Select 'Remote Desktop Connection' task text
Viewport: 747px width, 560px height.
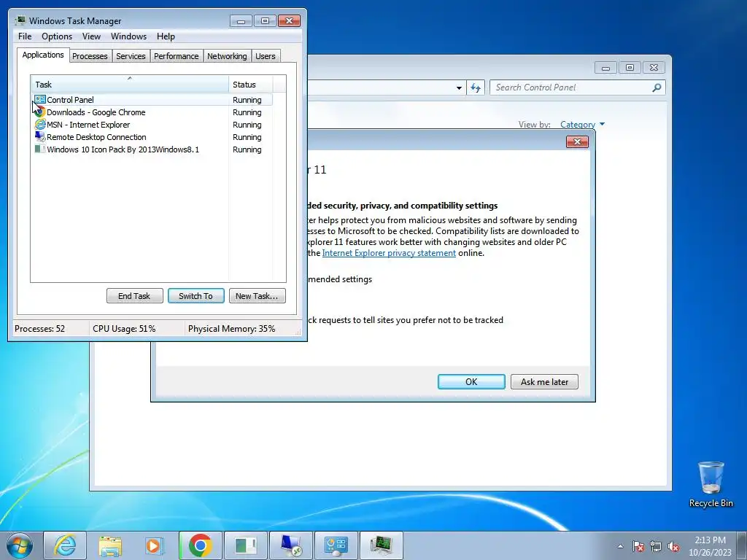point(96,137)
